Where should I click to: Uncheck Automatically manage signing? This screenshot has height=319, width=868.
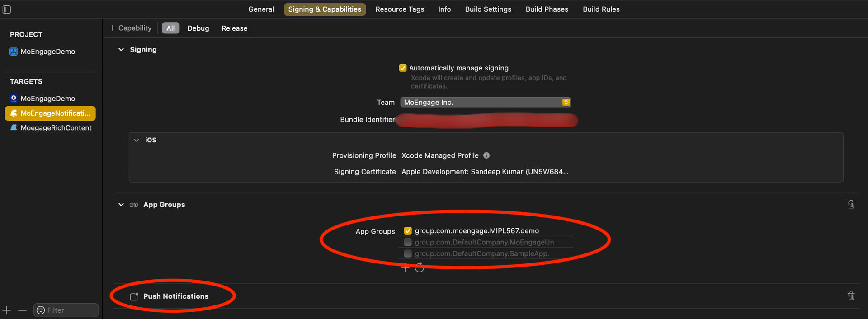[x=402, y=68]
